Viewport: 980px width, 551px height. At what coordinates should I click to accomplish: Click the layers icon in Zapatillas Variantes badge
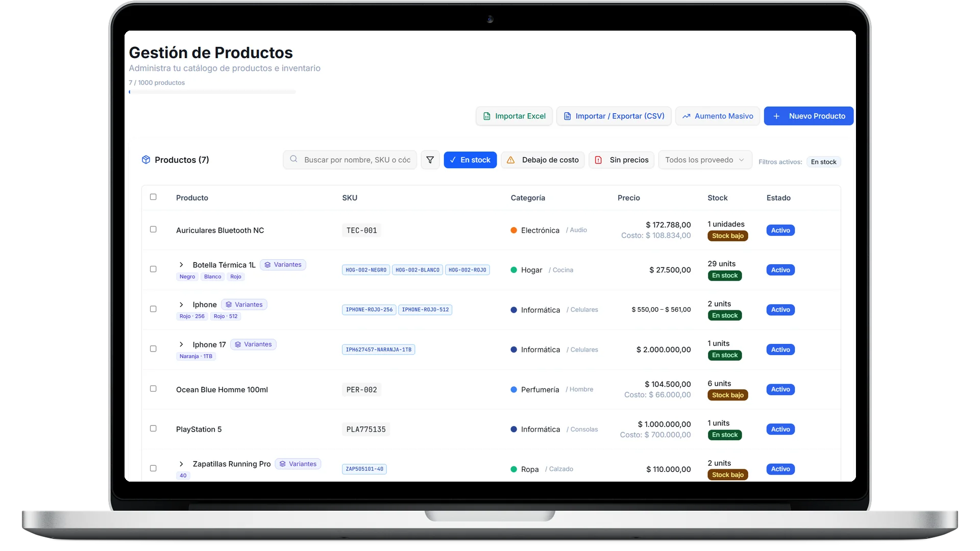tap(282, 464)
